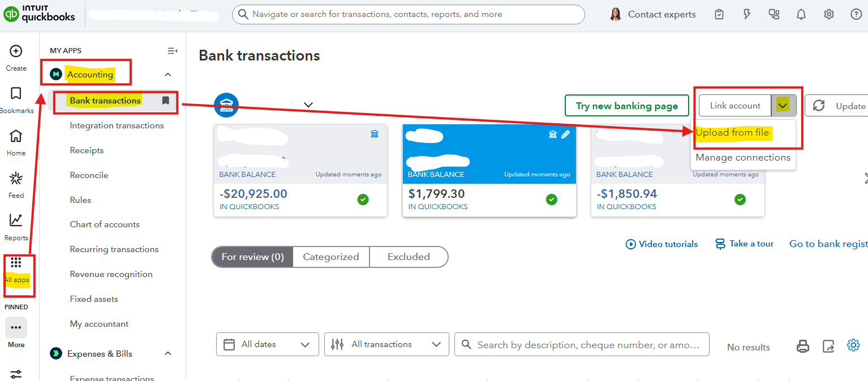Click Go to bank register link
This screenshot has height=381, width=868.
pyautogui.click(x=828, y=244)
